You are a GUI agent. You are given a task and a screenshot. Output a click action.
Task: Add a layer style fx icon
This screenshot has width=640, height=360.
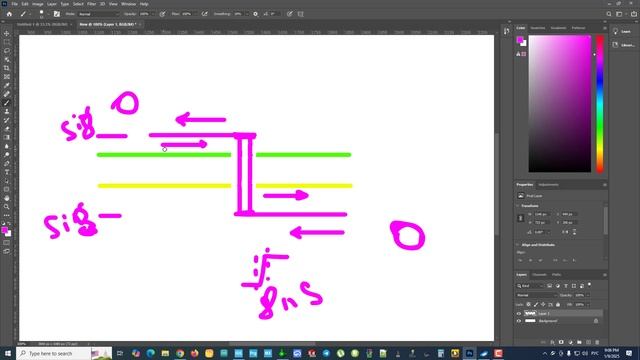point(552,342)
